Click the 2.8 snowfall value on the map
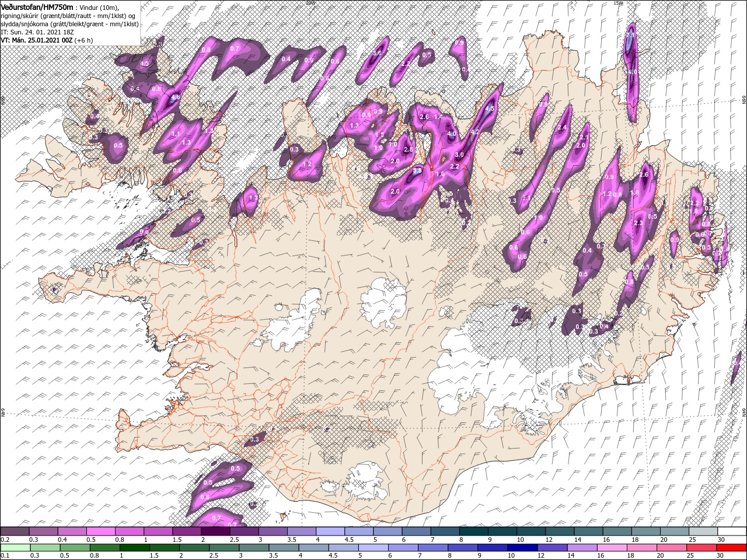This screenshot has height=560, width=747. point(409,150)
